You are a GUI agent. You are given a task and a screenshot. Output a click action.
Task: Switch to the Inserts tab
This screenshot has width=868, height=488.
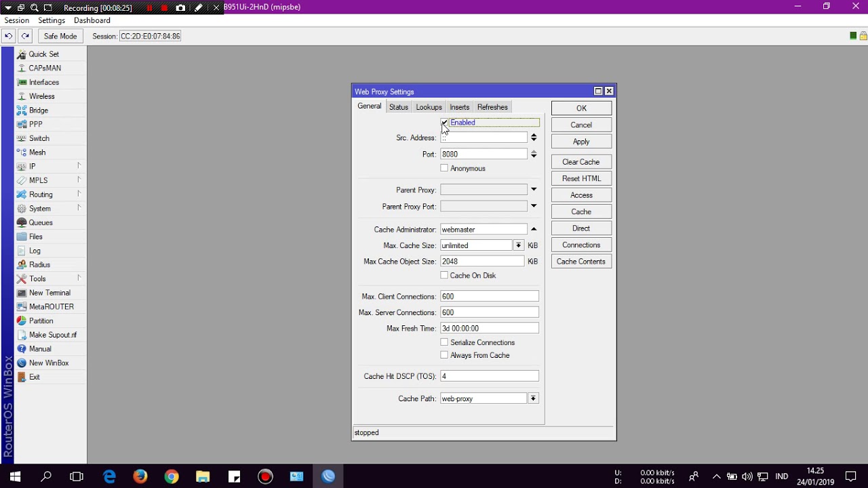click(x=459, y=107)
